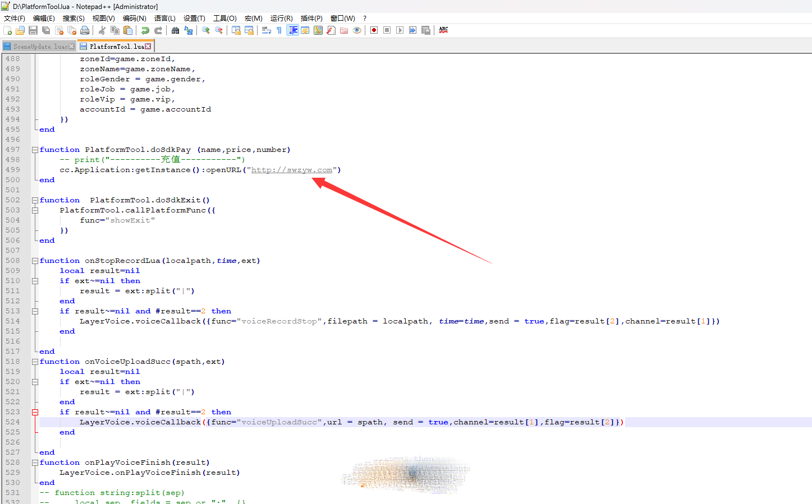
Task: Open the 视图(V) menu
Action: 104,19
